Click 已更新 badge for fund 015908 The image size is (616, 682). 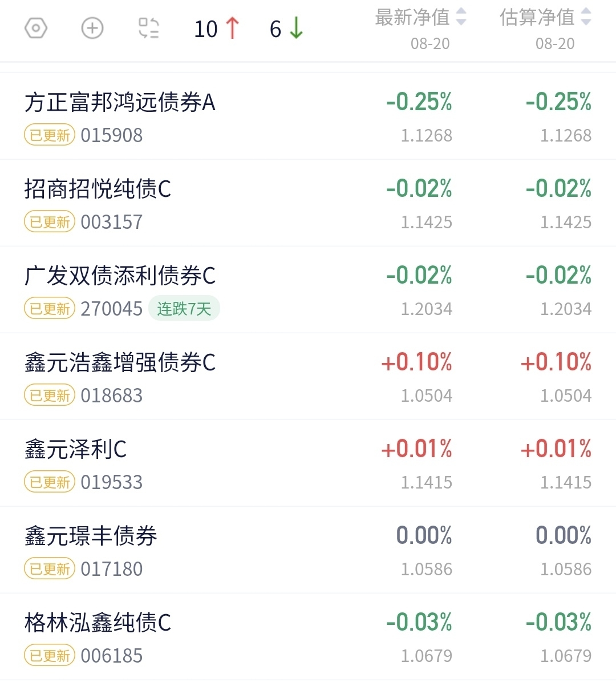pos(50,135)
